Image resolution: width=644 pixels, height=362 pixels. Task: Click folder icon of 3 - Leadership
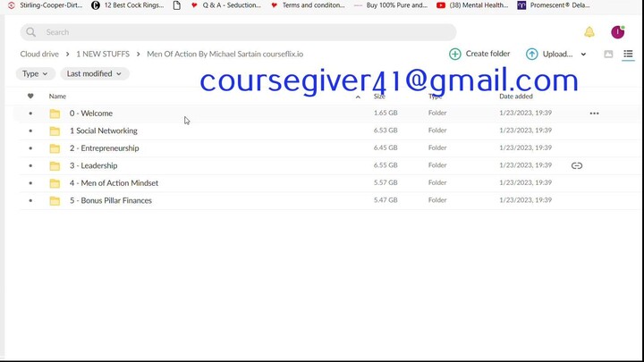pyautogui.click(x=55, y=166)
